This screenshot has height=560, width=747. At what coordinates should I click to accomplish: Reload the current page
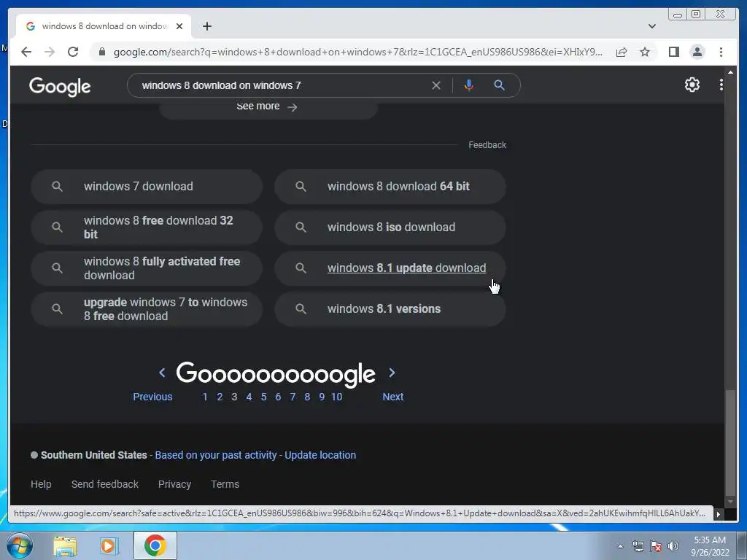pyautogui.click(x=73, y=52)
